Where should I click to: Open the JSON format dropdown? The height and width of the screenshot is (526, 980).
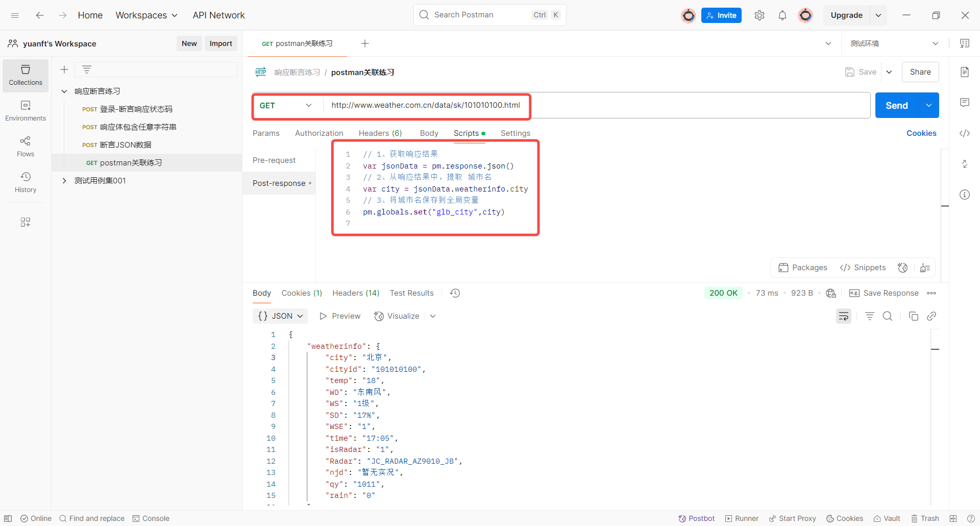(x=280, y=316)
